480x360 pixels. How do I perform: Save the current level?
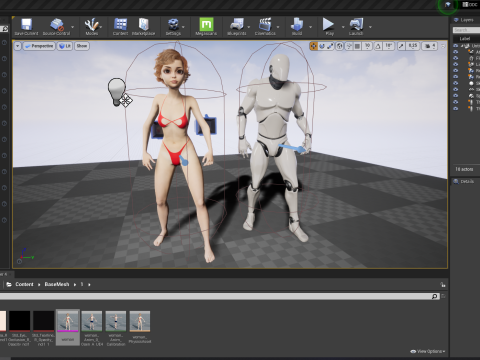(x=26, y=27)
